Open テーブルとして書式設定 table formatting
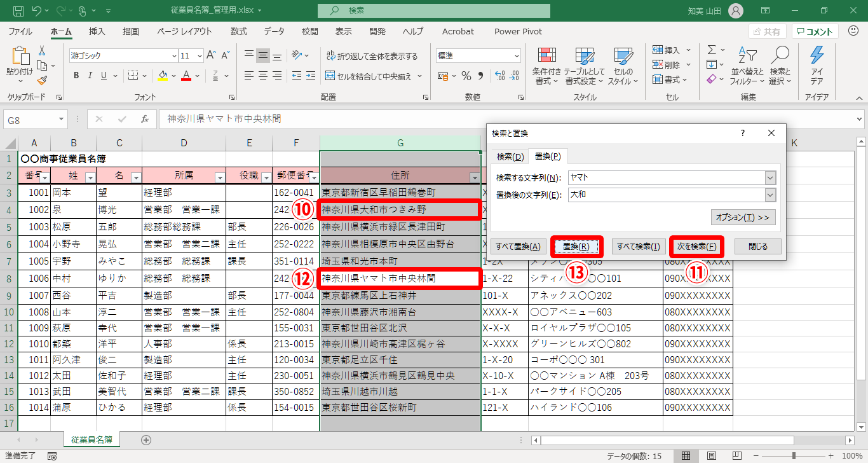The height and width of the screenshot is (463, 868). pos(584,66)
